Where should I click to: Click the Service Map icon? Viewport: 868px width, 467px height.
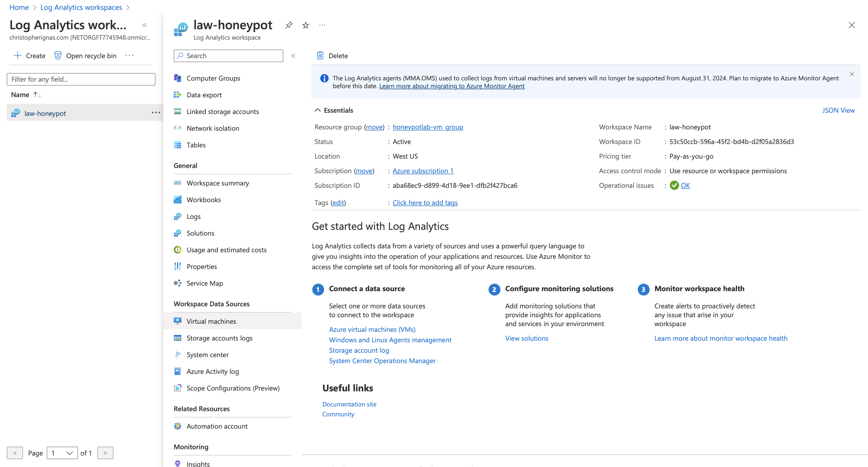click(178, 283)
